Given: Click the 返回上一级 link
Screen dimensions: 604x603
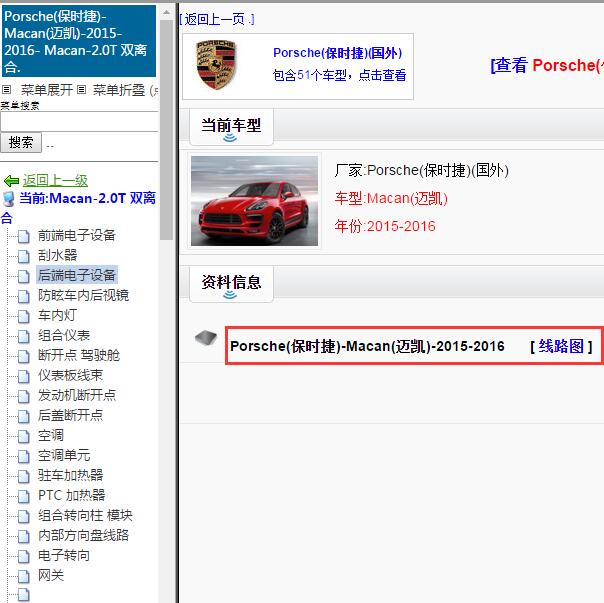Looking at the screenshot, I should point(55,180).
